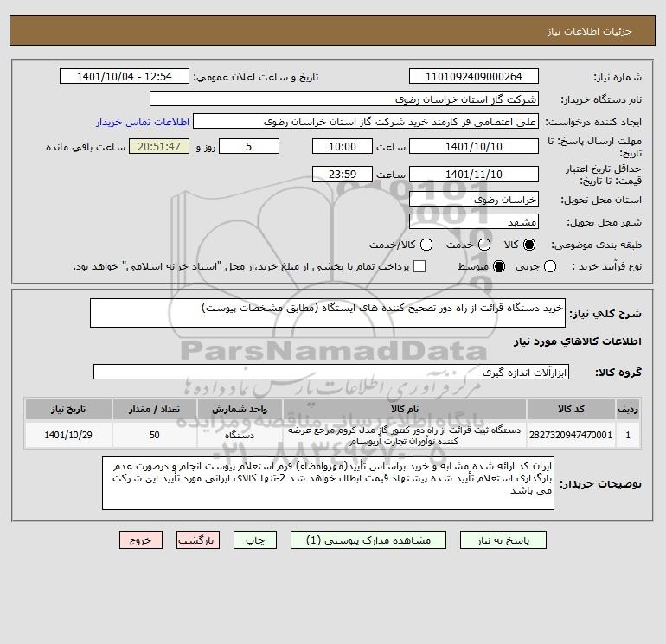Viewport: 666px width, 644px height.
Task: Click the unit cell دستگاه
Action: (240, 435)
